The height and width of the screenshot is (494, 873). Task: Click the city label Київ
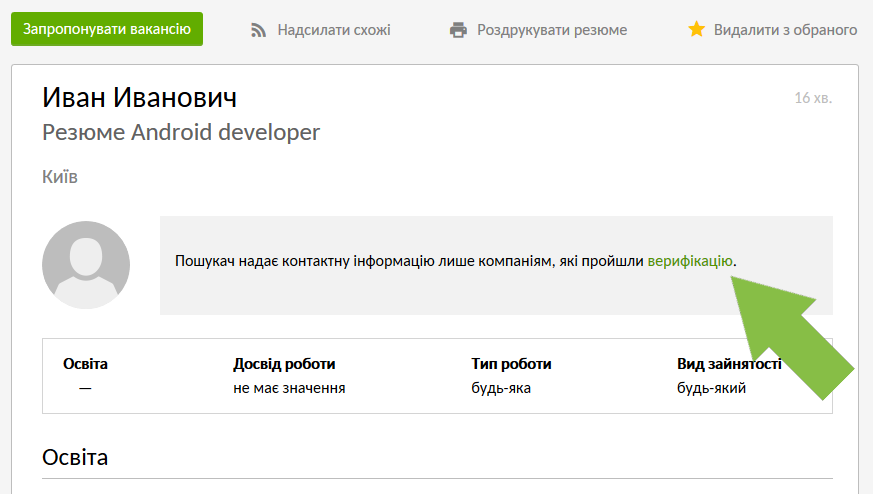point(60,177)
